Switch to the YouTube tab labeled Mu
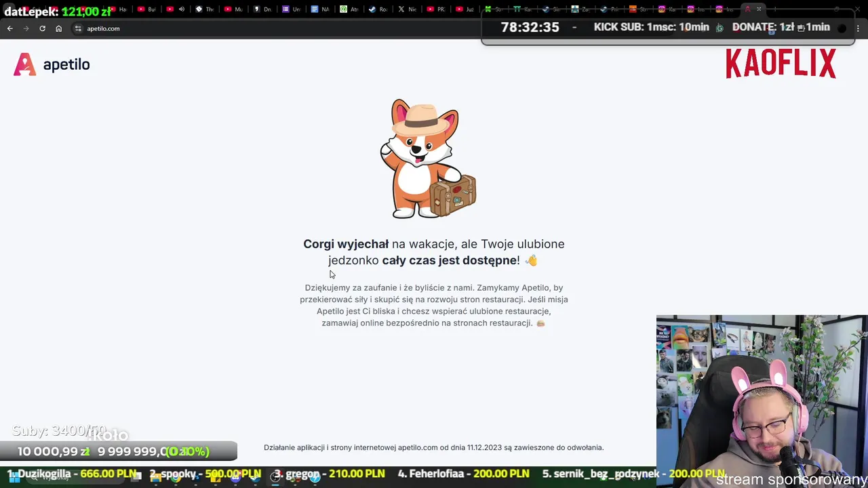Viewport: 868px width, 488px height. point(233,9)
